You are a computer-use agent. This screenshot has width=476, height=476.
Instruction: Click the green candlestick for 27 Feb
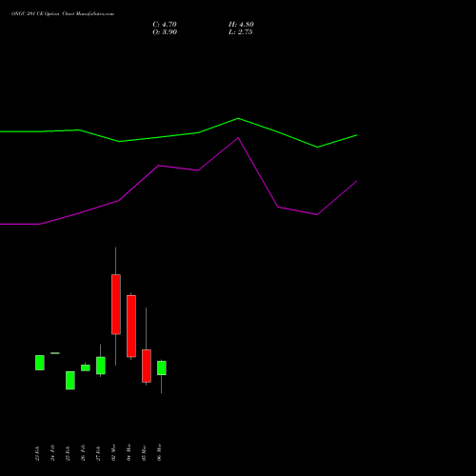(101, 366)
